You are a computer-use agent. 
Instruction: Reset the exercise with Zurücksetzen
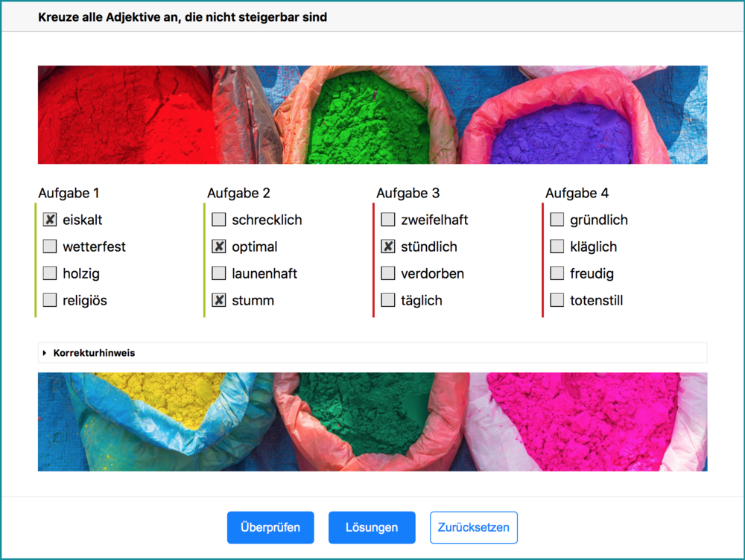click(474, 527)
